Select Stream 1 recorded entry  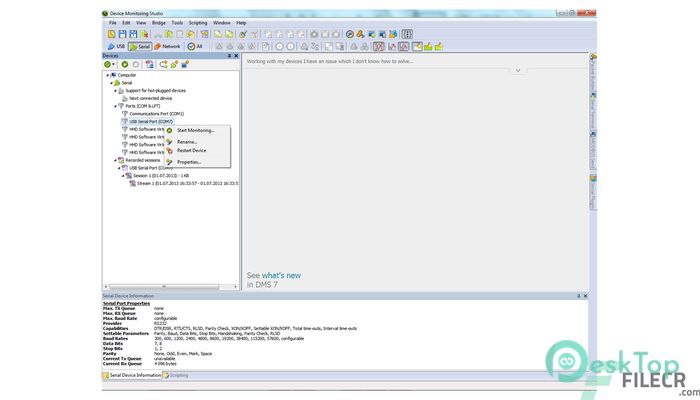click(188, 183)
